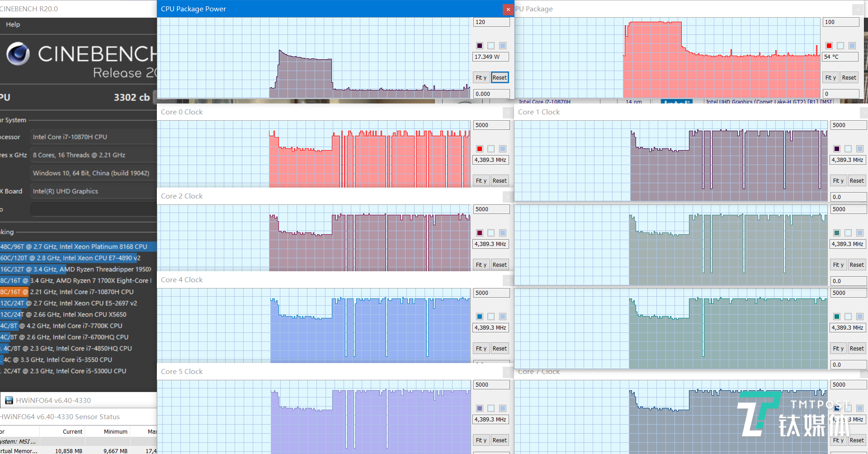The image size is (868, 454).
Task: Open blue grid color swatch in Core 5 Clock
Action: tap(503, 408)
